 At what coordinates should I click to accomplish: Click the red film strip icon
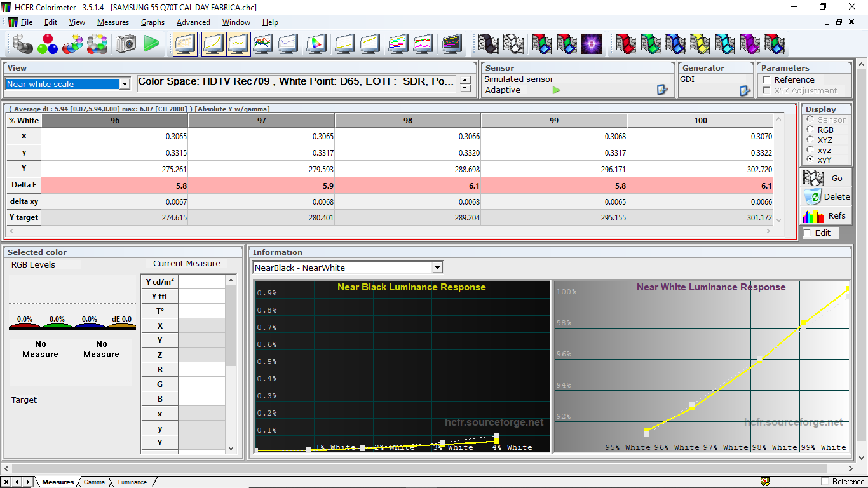click(x=626, y=44)
